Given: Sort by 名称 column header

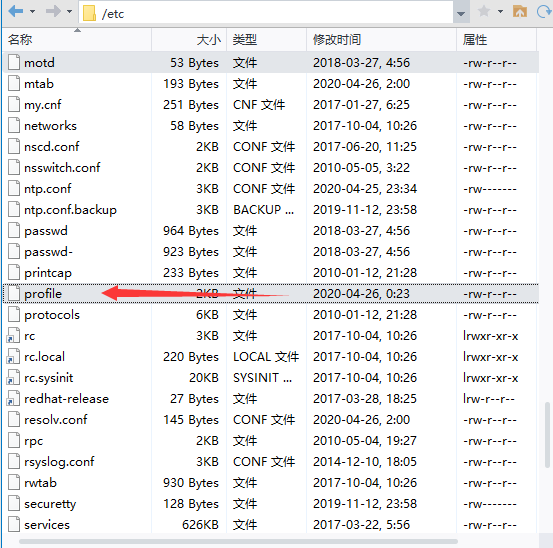Looking at the screenshot, I should coord(77,39).
